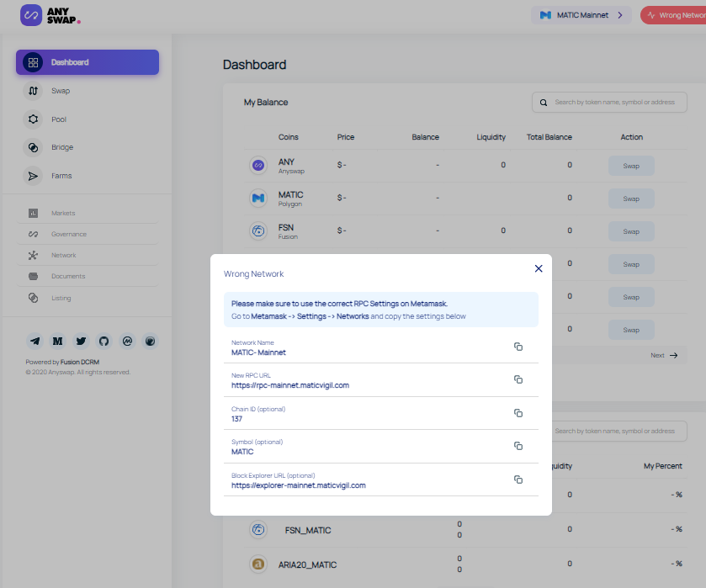Focus the My Balance token search field
This screenshot has height=588, width=706.
[609, 102]
